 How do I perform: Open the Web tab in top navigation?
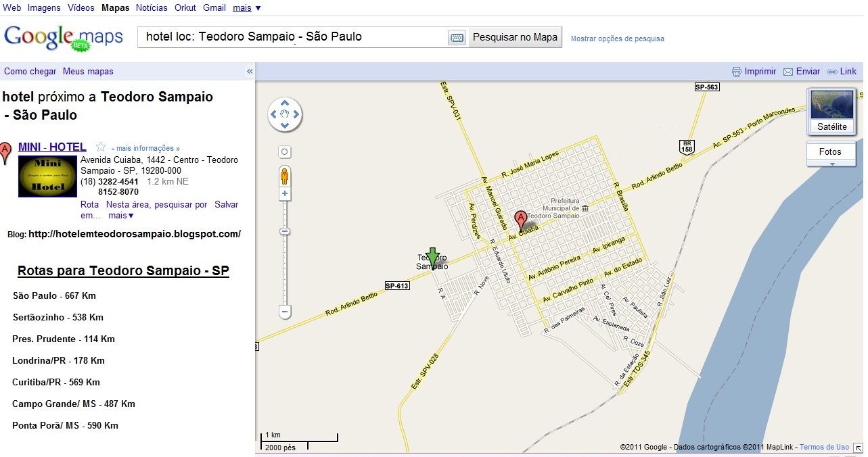click(x=12, y=7)
